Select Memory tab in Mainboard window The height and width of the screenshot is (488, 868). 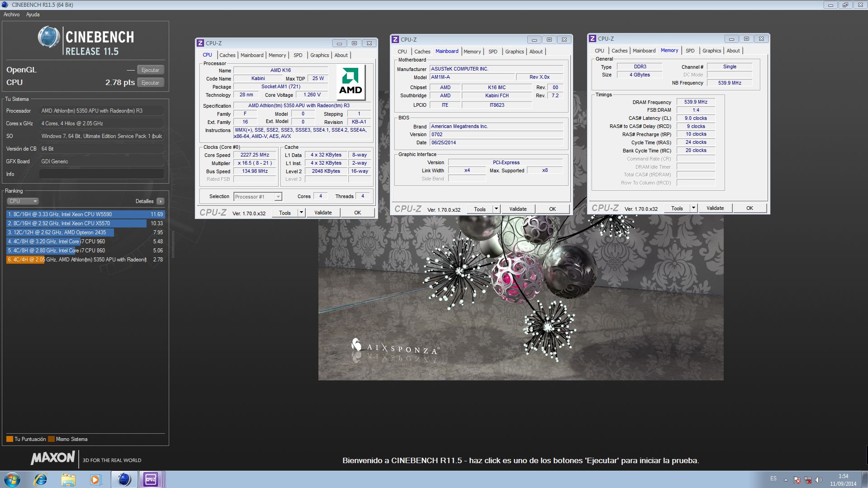point(472,52)
